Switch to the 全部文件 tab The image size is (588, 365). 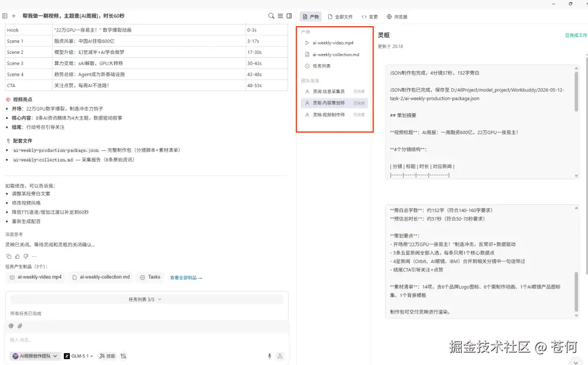coord(340,16)
